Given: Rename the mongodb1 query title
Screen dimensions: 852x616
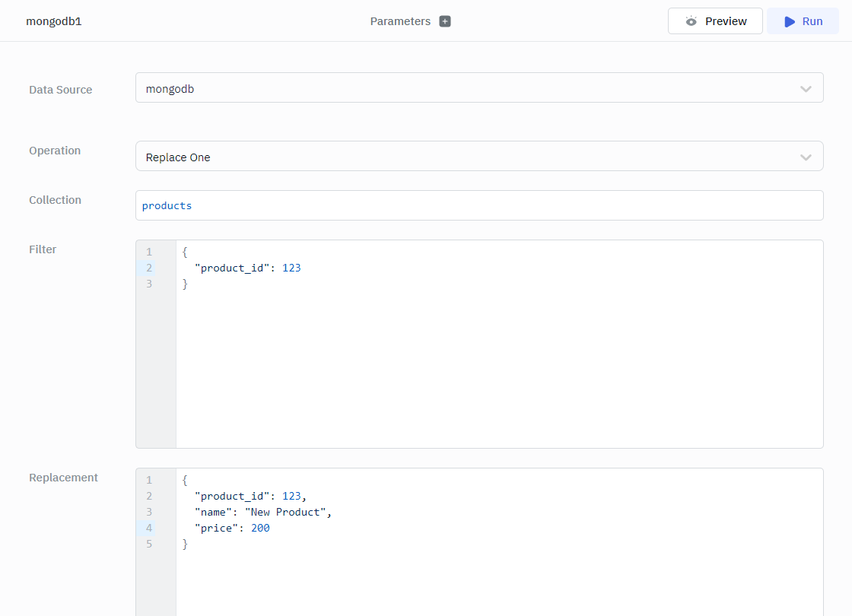Looking at the screenshot, I should pos(54,21).
